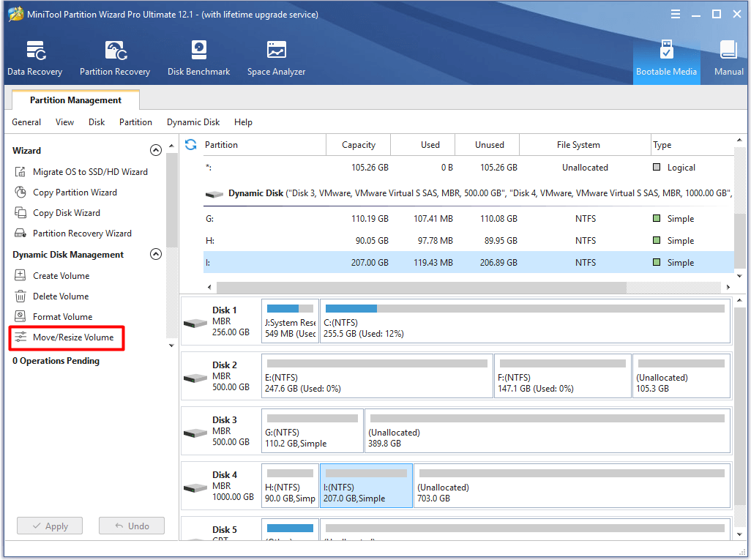Image resolution: width=751 pixels, height=560 pixels.
Task: Click disk map scroll up arrow
Action: click(x=739, y=300)
